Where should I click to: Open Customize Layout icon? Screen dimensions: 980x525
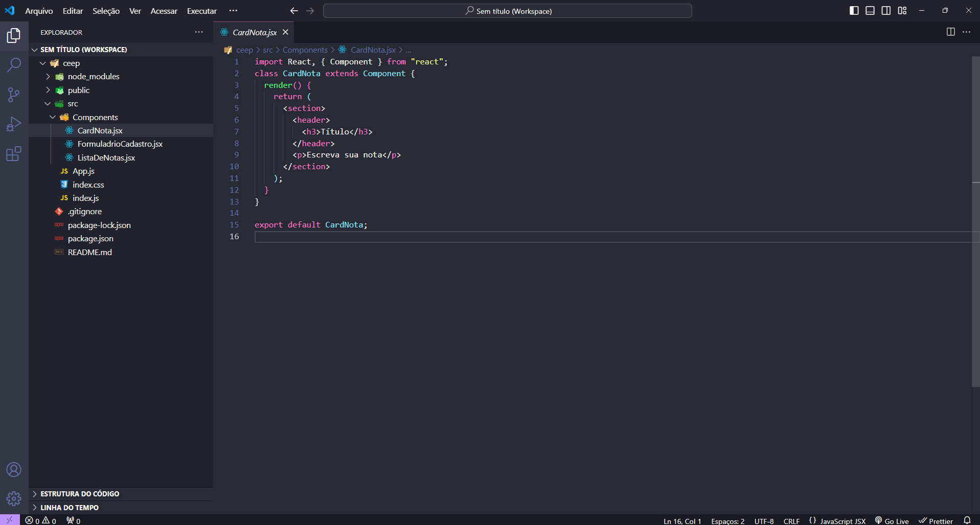[902, 11]
